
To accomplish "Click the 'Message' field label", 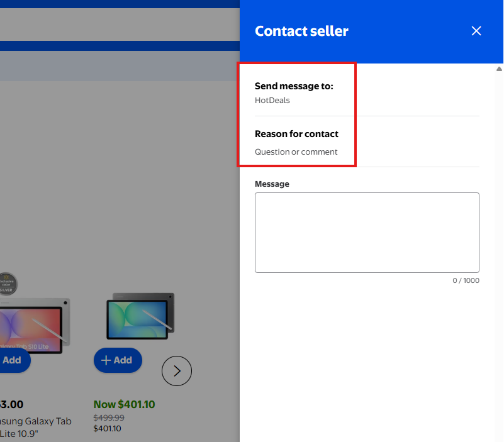I will coord(272,184).
